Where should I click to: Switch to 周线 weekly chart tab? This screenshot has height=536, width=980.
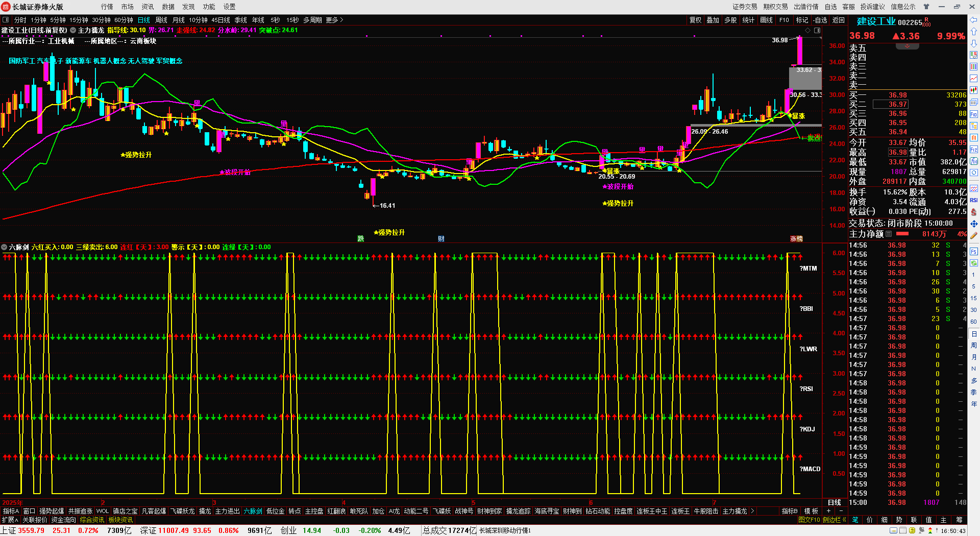[161, 20]
